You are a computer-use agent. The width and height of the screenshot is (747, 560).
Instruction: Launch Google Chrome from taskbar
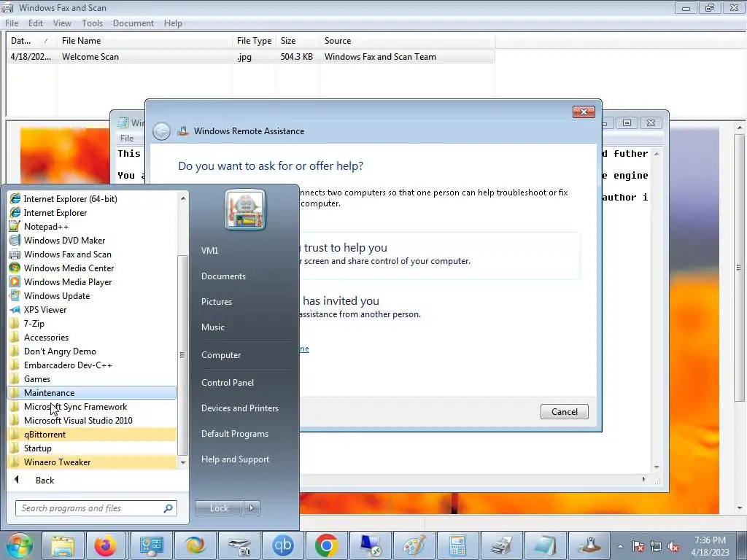(327, 545)
